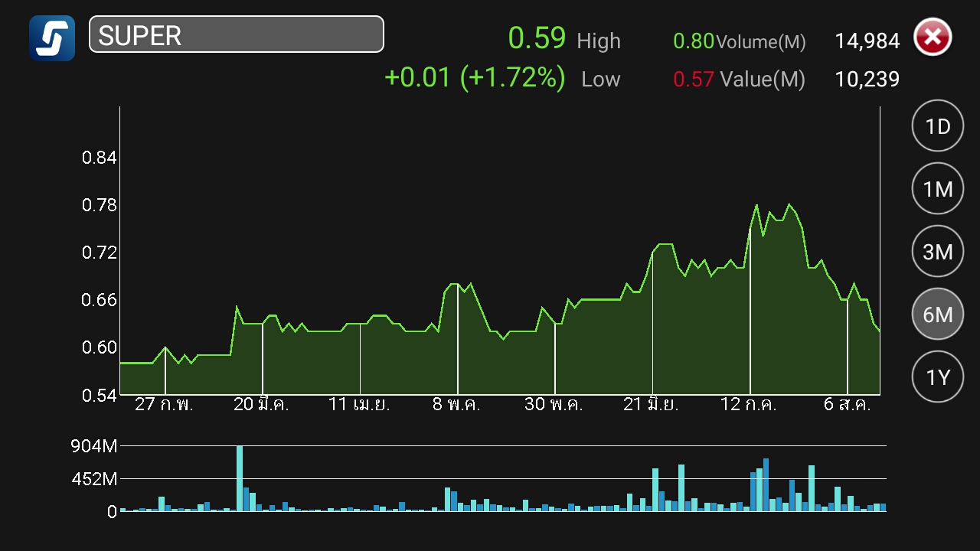Viewport: 980px width, 551px height.
Task: Click the tallest volume bar reaching 904M
Action: [x=240, y=478]
